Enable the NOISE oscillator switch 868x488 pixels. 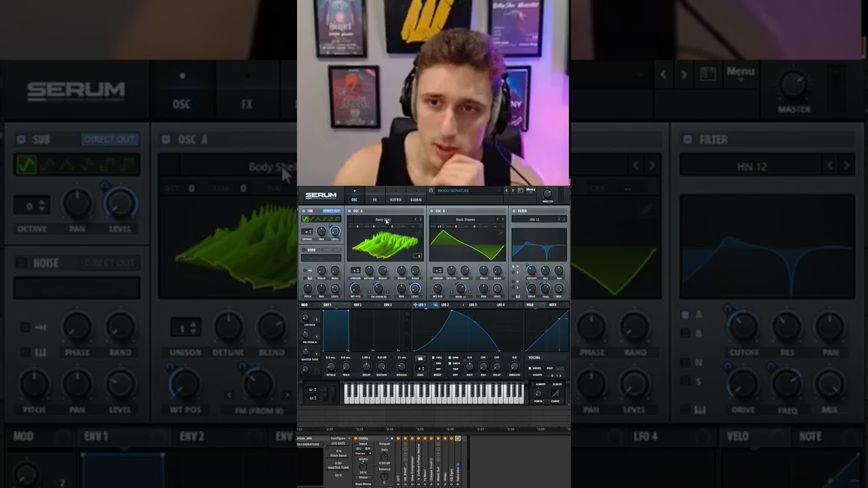click(x=303, y=250)
